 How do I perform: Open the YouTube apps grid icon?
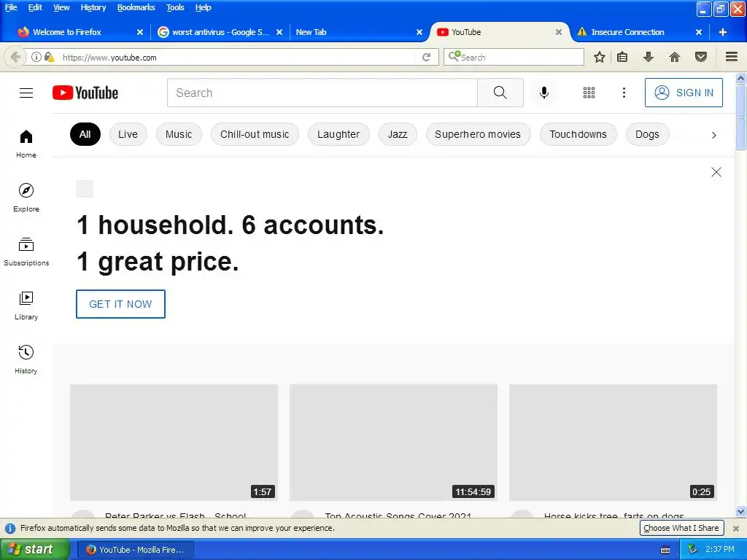coord(589,93)
